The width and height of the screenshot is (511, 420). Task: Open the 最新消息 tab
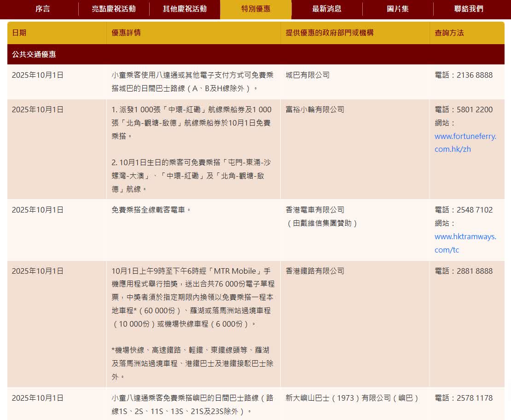(x=327, y=9)
